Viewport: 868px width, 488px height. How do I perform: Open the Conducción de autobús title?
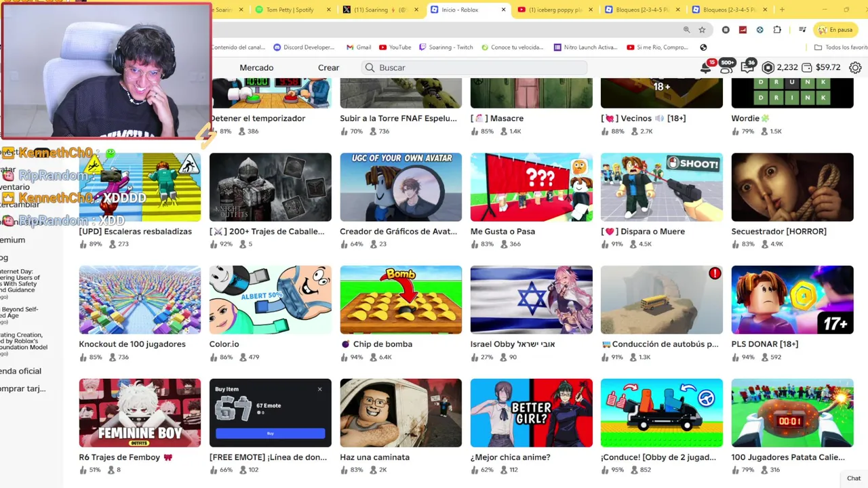coord(660,344)
